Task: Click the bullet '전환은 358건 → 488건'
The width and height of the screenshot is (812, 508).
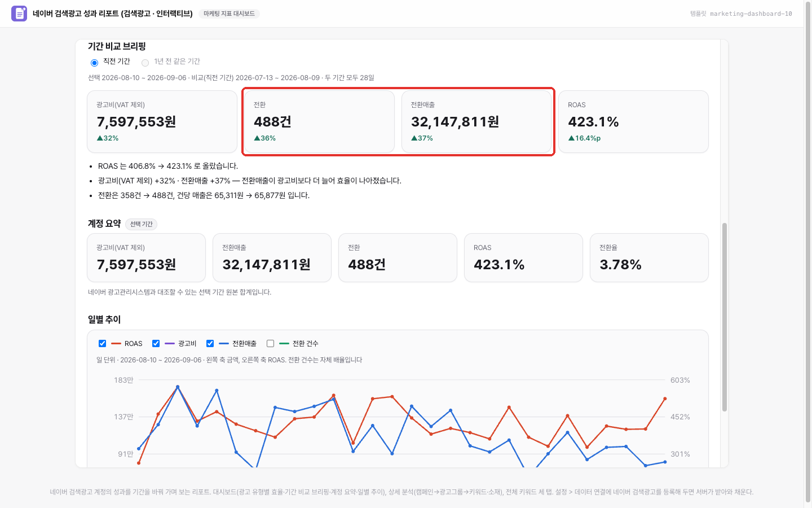Action: point(204,195)
